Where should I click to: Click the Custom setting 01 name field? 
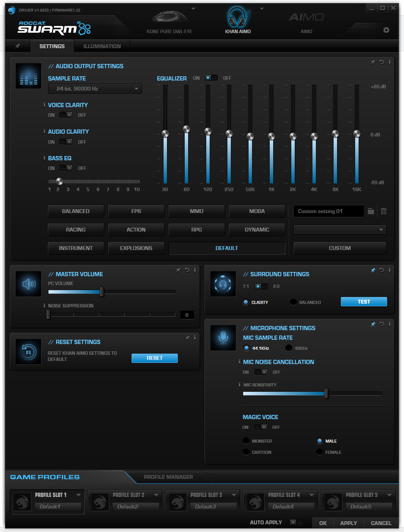coord(329,211)
